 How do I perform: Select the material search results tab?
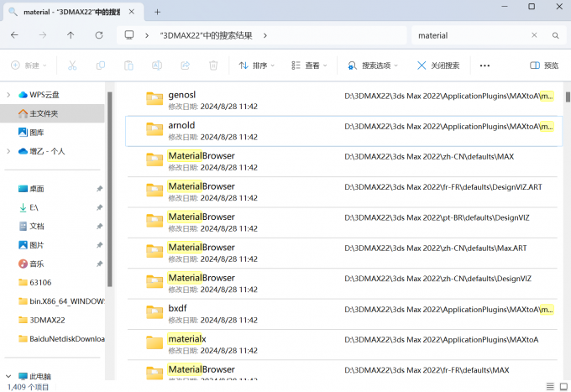pyautogui.click(x=71, y=12)
